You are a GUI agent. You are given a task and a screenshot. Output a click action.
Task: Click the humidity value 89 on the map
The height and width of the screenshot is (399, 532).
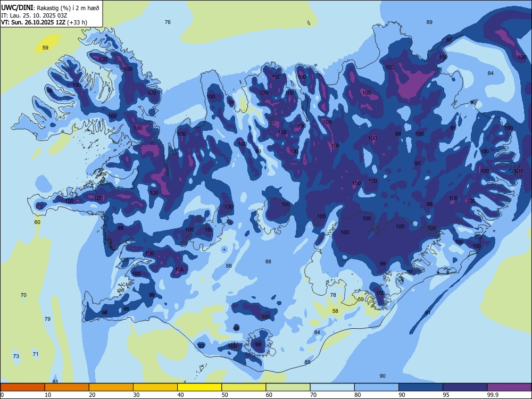click(x=429, y=22)
